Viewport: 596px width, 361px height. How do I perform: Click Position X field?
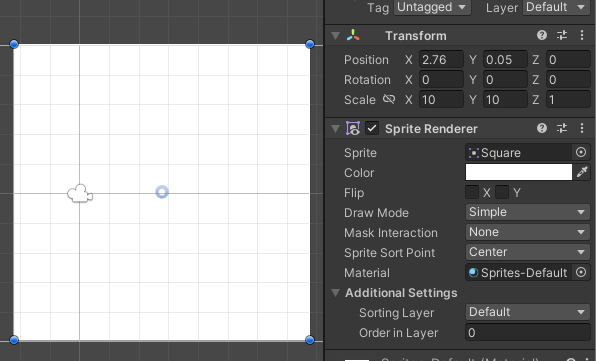coord(441,60)
